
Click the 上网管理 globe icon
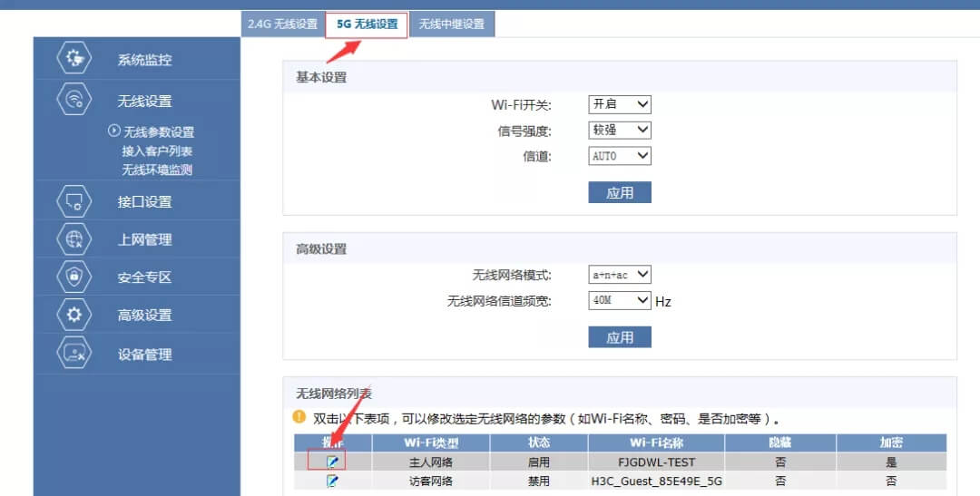[x=74, y=239]
